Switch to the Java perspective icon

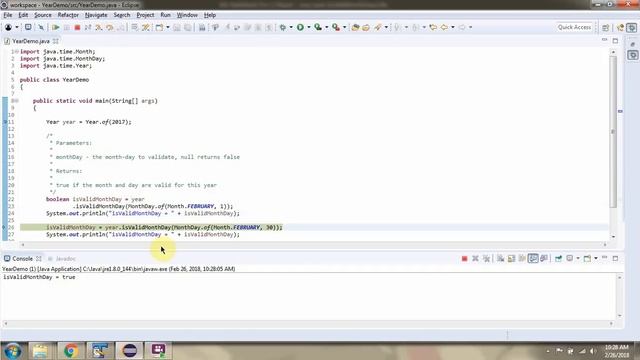[x=620, y=27]
